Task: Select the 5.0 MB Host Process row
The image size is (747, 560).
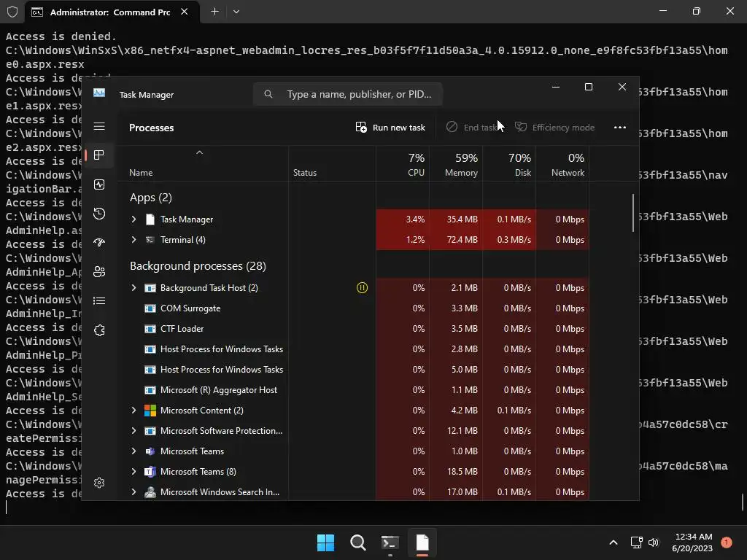Action: tap(354, 370)
